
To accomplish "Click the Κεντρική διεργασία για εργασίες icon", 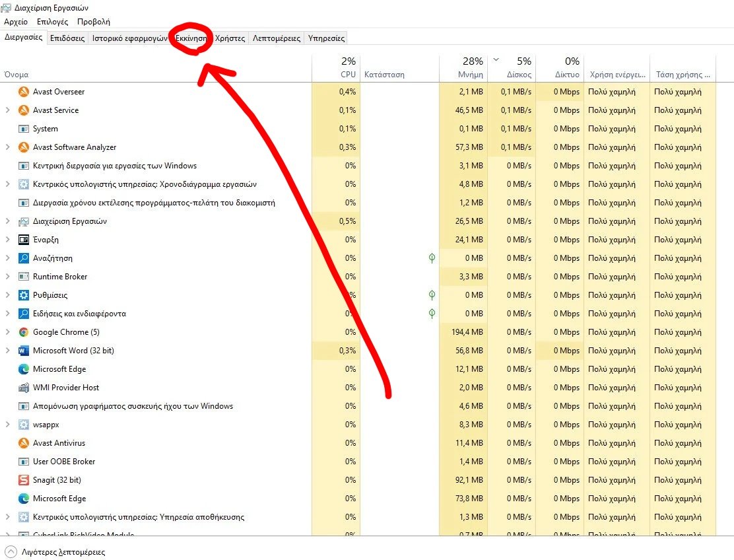I will click(23, 166).
